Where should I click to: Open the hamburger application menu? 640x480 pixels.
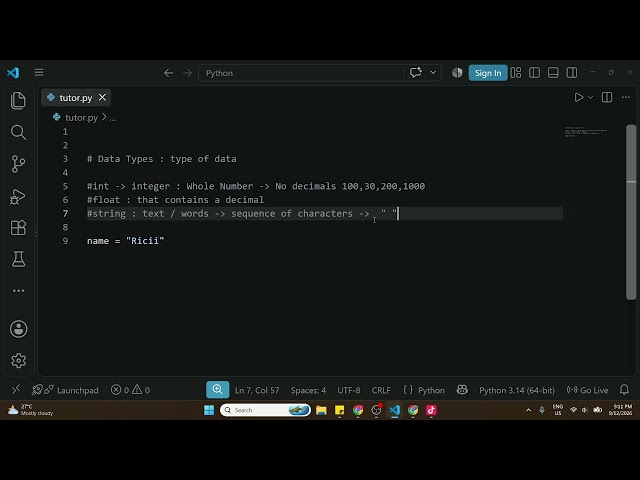point(39,73)
